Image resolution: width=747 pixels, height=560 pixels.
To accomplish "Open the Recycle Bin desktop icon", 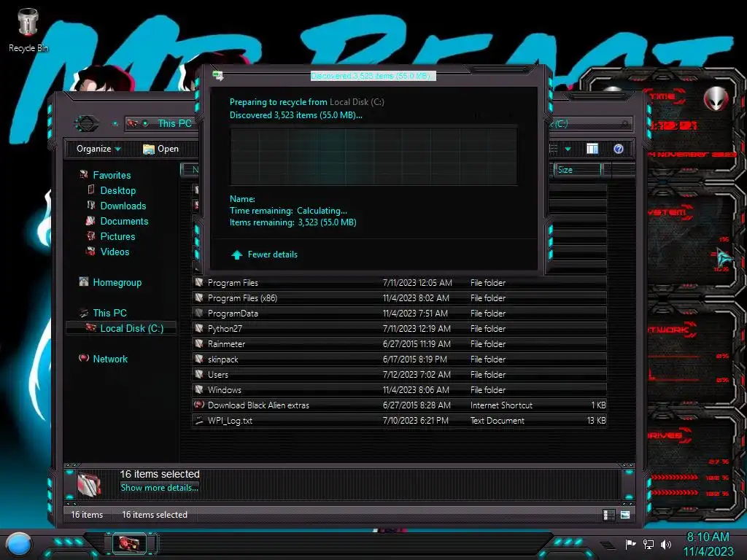I will point(28,29).
